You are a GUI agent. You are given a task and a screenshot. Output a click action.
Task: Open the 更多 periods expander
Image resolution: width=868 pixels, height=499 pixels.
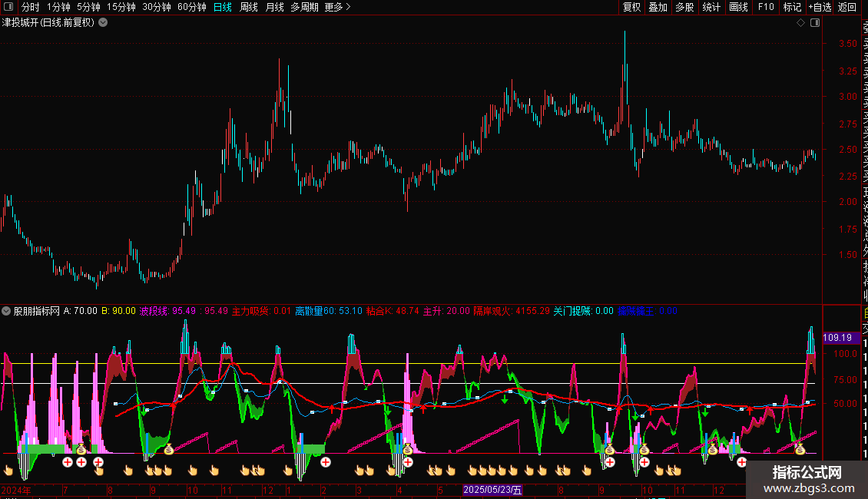click(x=337, y=7)
